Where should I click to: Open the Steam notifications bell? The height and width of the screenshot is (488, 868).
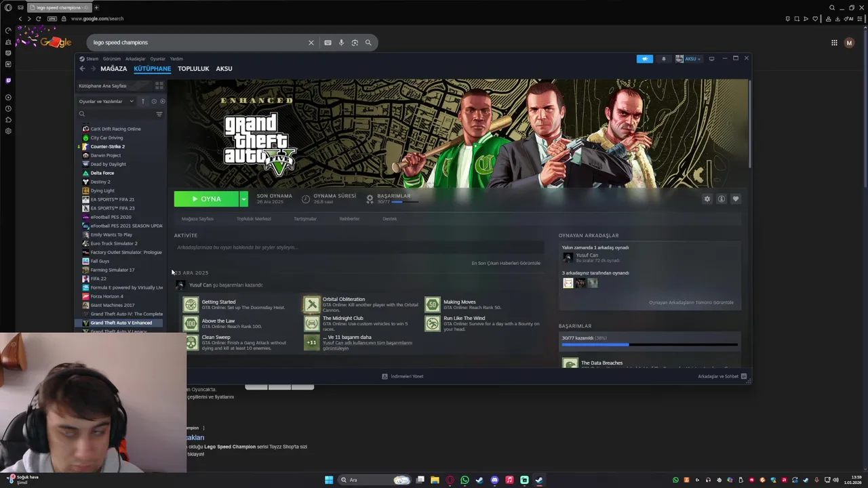[x=663, y=59]
